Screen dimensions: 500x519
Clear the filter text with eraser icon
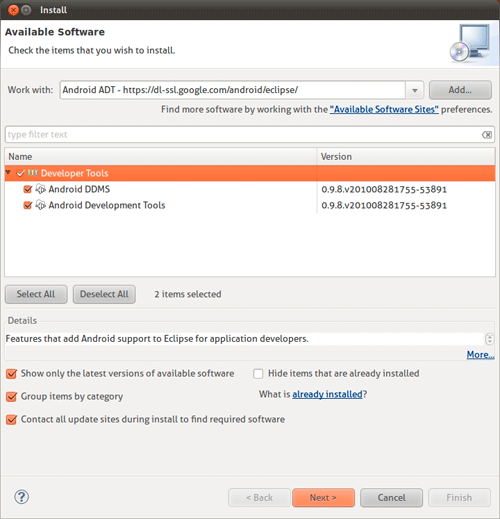(487, 135)
